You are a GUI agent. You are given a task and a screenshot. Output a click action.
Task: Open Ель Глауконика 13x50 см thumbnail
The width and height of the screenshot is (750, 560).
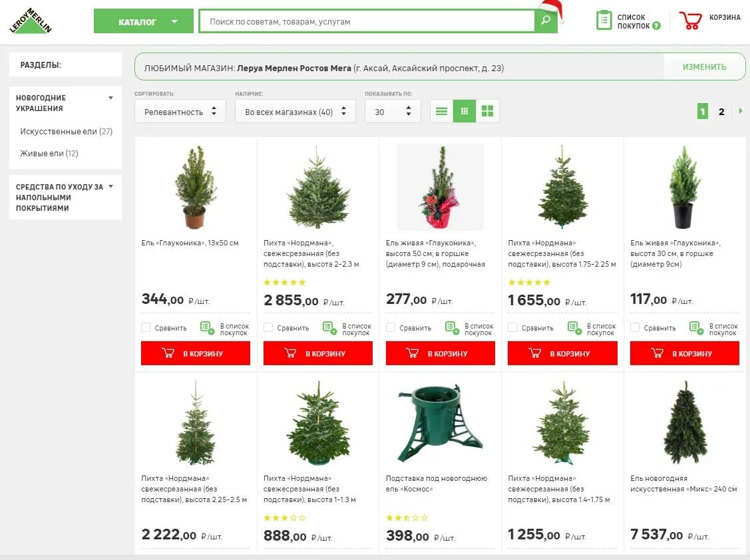tap(196, 188)
